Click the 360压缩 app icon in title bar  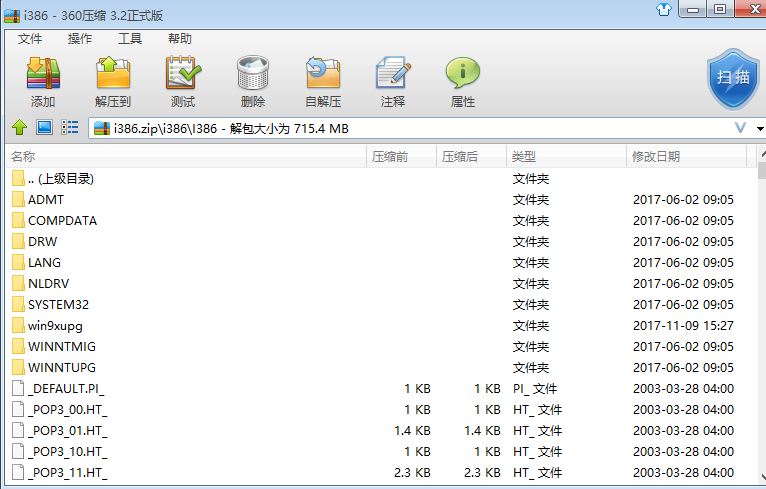point(12,16)
